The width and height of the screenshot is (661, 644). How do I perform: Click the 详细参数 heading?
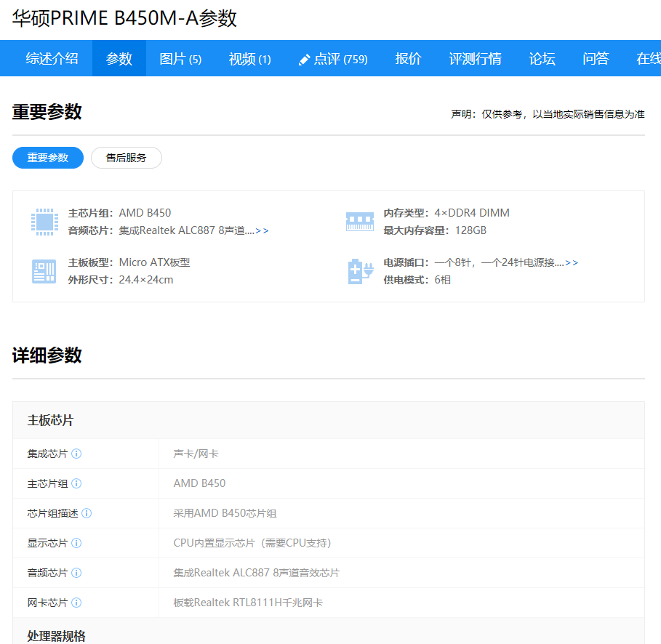click(x=47, y=355)
